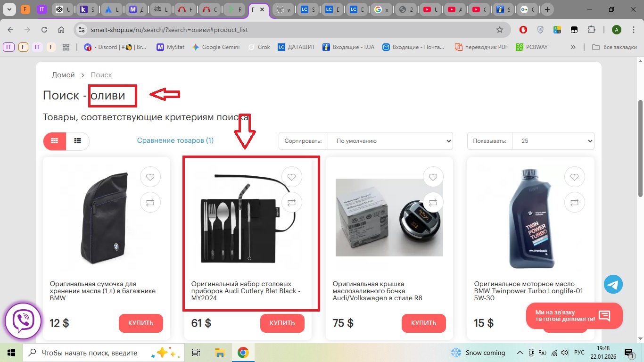Image resolution: width=644 pixels, height=362 pixels.
Task: Click the browser home icon
Action: click(61, 30)
